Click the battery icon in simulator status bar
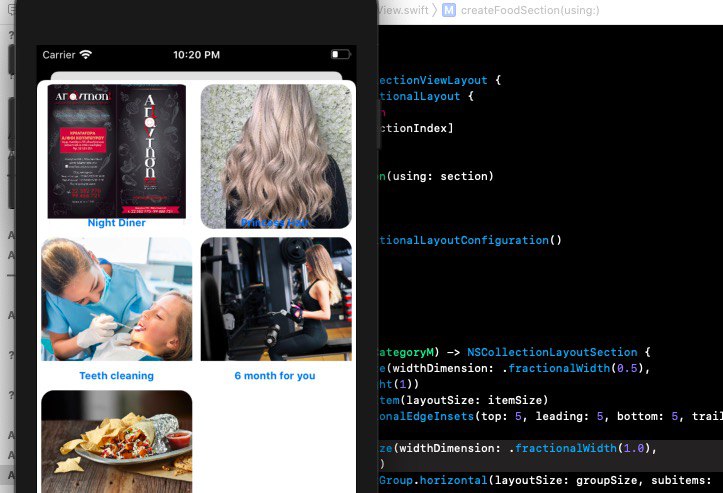Image resolution: width=723 pixels, height=493 pixels. (341, 54)
